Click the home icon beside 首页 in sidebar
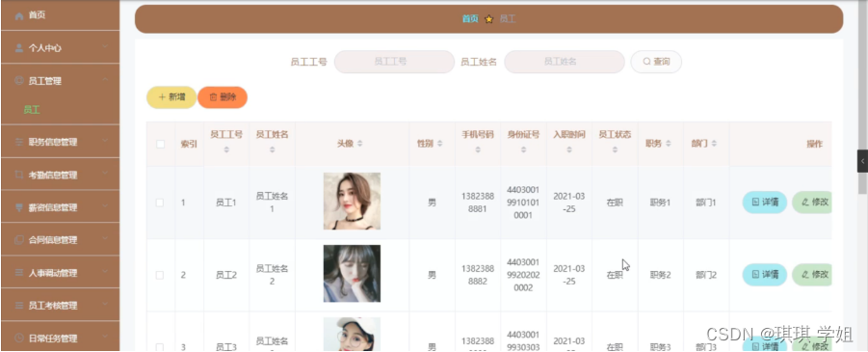 point(19,16)
